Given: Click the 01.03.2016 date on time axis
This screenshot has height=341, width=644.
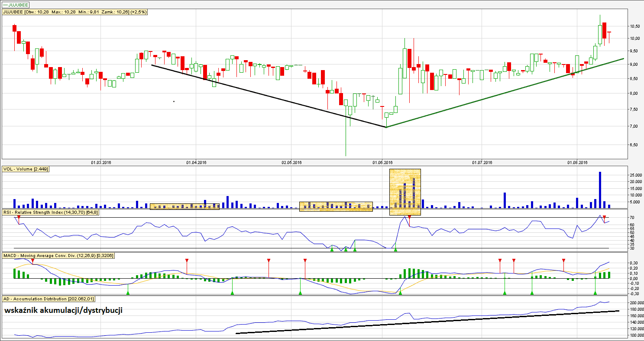Looking at the screenshot, I should (101, 163).
